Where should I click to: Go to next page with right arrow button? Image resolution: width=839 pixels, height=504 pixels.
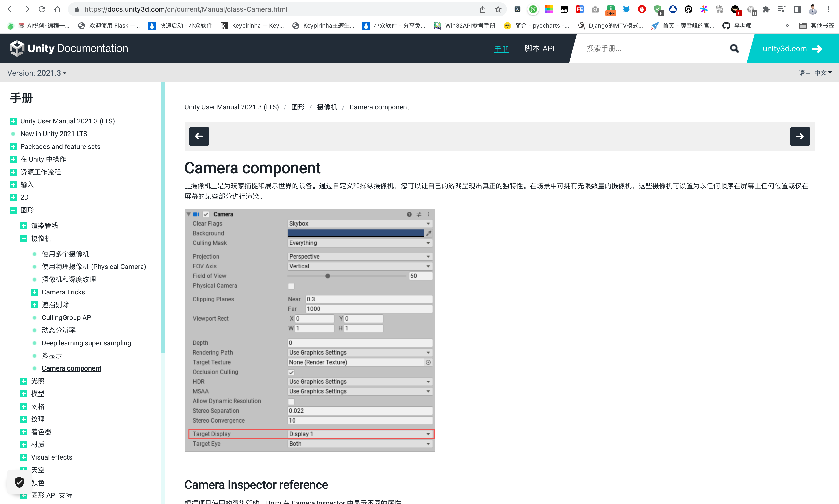click(x=800, y=136)
